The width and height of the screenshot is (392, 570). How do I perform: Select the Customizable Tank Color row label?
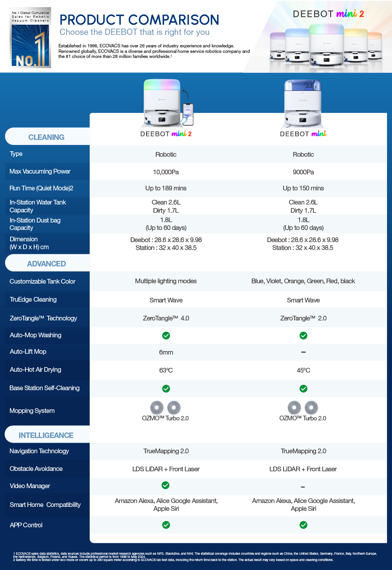coord(42,281)
